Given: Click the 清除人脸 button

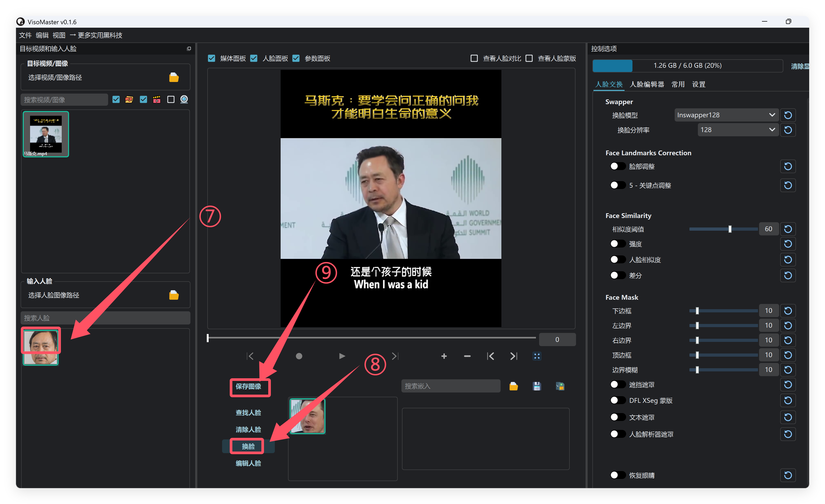Looking at the screenshot, I should click(248, 430).
